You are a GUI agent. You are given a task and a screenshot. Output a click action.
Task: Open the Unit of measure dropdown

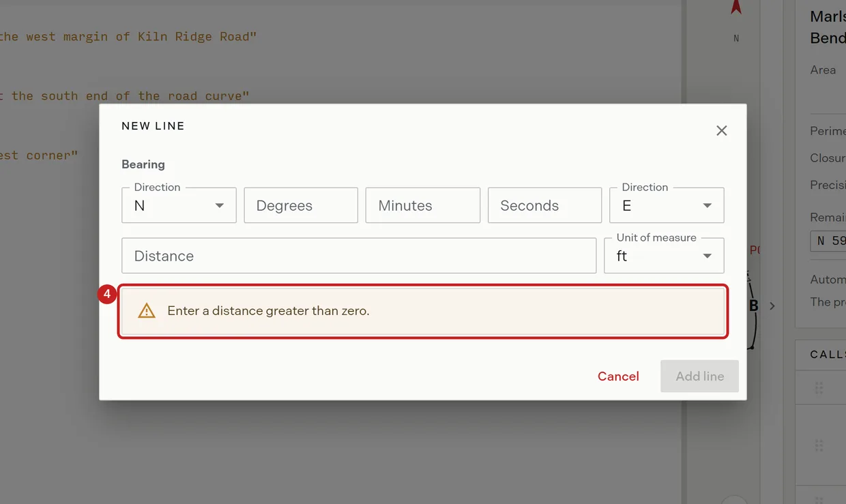click(664, 256)
